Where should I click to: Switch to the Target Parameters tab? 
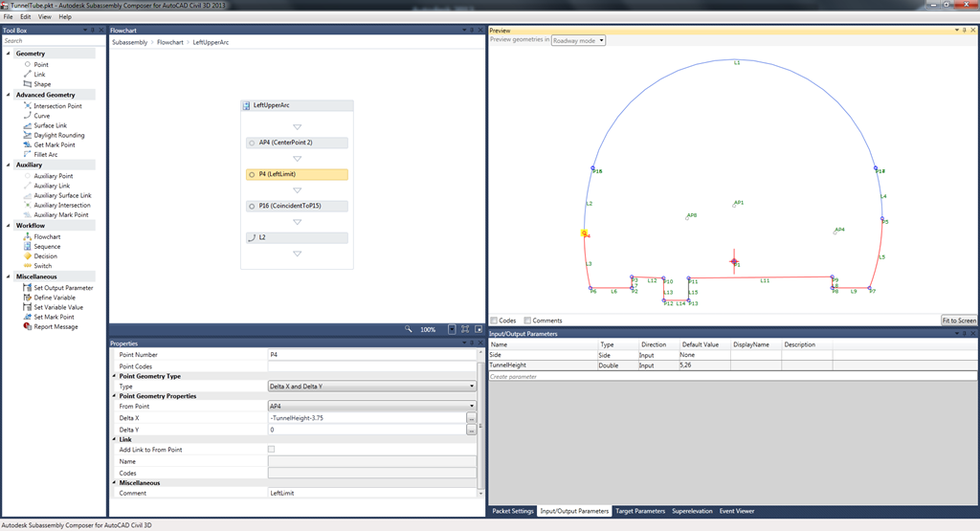click(639, 511)
